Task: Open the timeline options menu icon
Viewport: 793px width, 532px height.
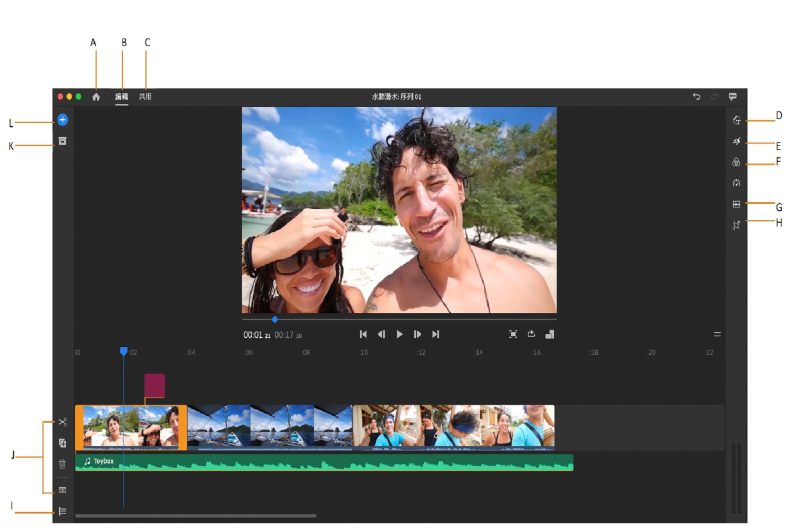Action: 717,334
